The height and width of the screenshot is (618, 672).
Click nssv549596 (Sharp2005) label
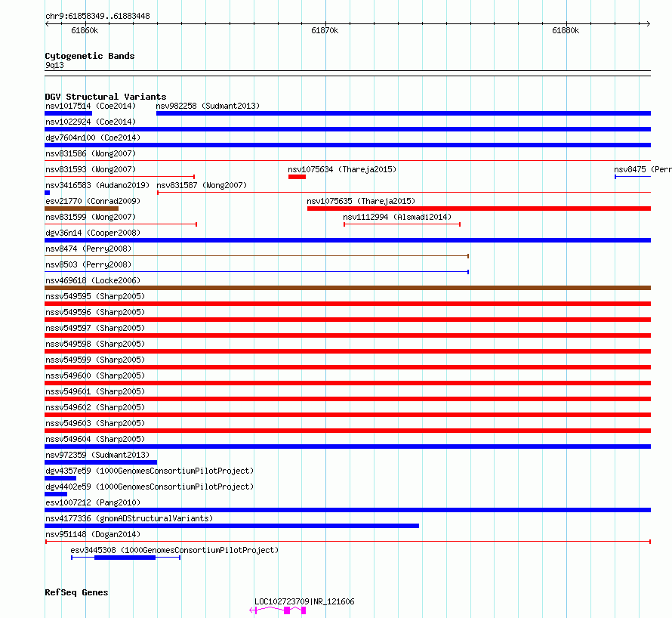pyautogui.click(x=95, y=312)
